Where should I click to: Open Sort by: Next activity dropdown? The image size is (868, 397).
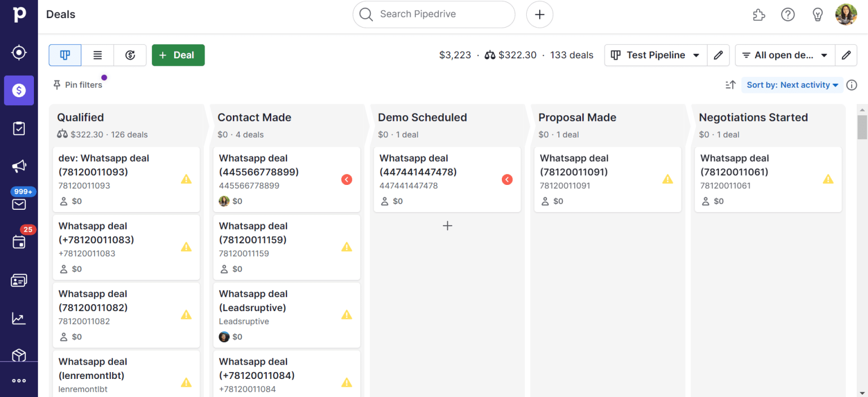click(x=792, y=85)
